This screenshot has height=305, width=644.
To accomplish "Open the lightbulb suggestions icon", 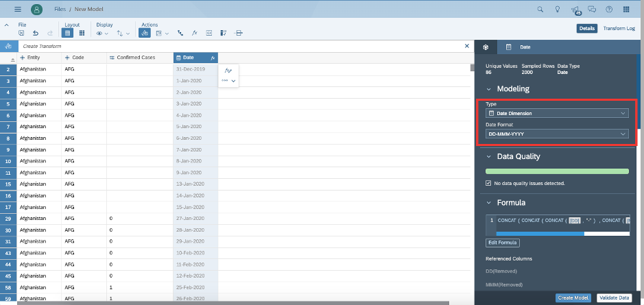I will pos(558,9).
